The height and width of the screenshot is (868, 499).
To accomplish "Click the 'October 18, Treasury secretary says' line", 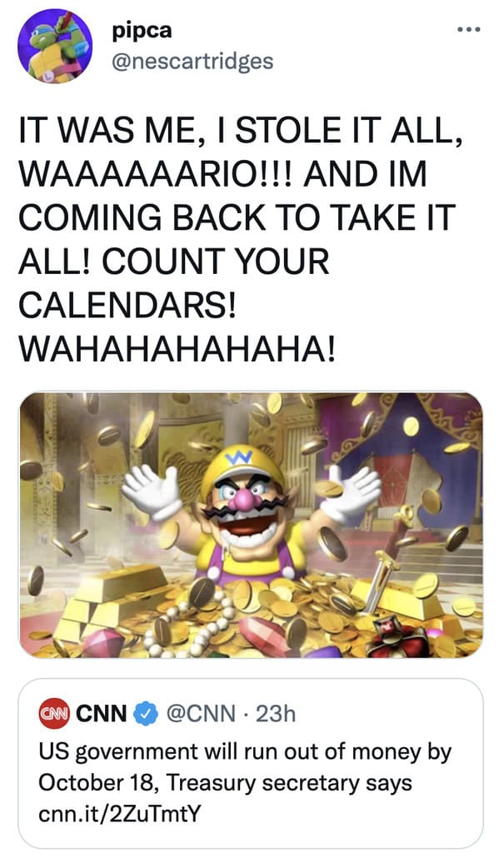I will click(225, 783).
